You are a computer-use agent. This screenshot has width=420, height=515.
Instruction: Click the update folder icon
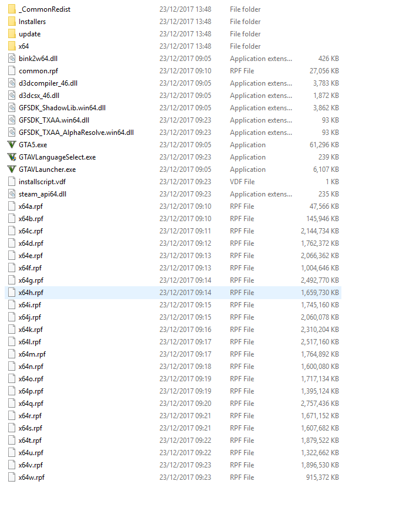click(x=12, y=34)
